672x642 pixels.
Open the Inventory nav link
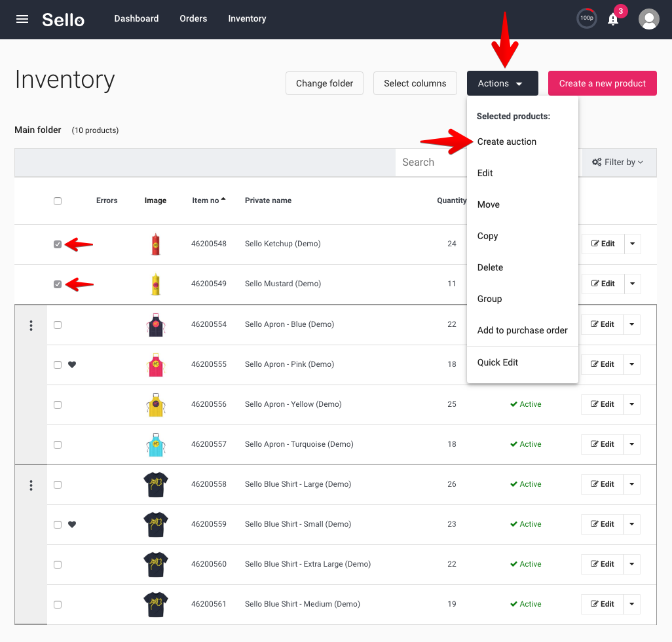point(247,18)
